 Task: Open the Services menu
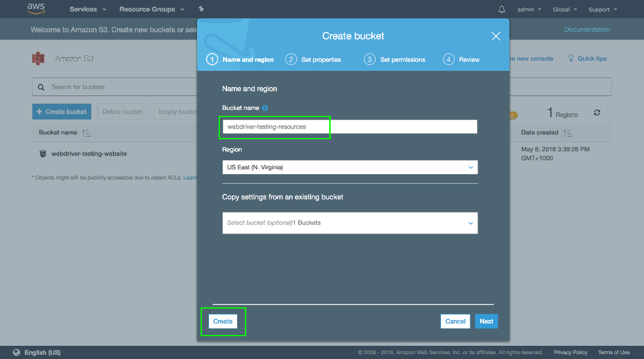coord(88,10)
